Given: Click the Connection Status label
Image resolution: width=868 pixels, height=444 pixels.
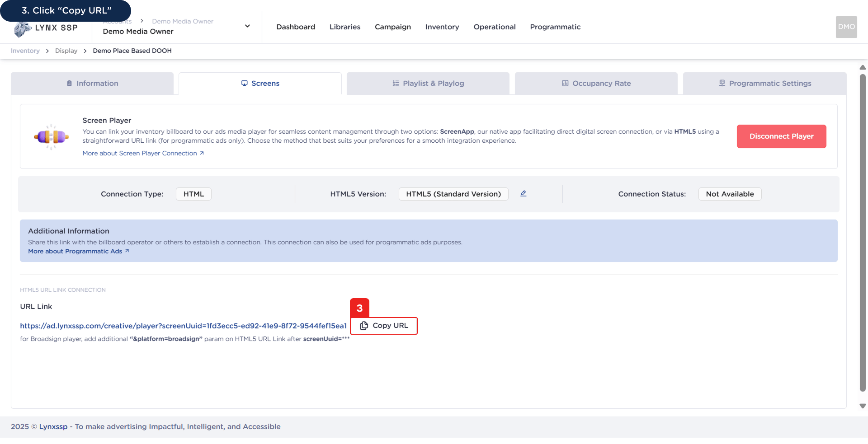Looking at the screenshot, I should tap(652, 194).
